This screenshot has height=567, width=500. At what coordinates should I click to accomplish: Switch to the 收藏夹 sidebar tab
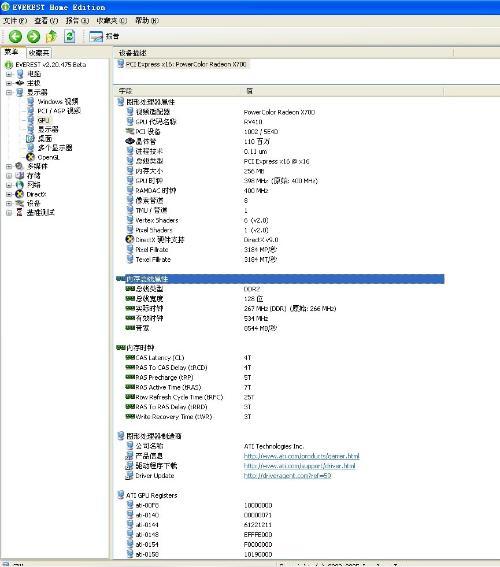tap(39, 53)
